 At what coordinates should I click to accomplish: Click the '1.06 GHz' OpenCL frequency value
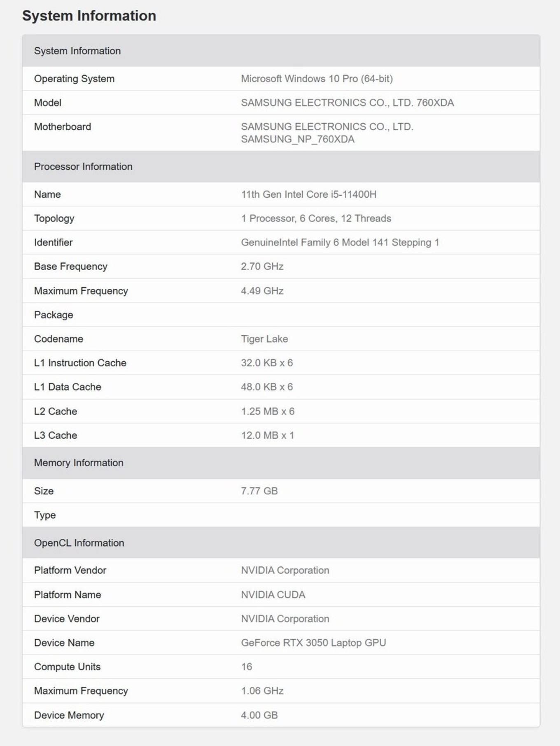pos(262,691)
